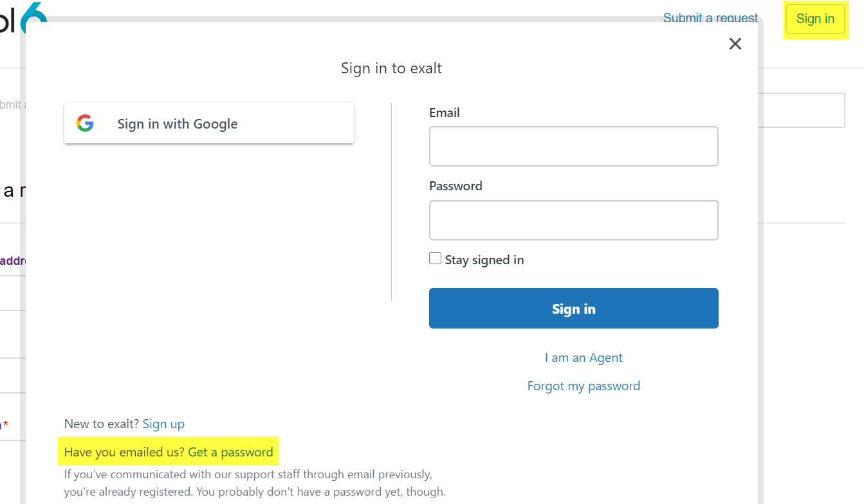The image size is (864, 504).
Task: Choose "Sign in with Google" text
Action: 178,124
